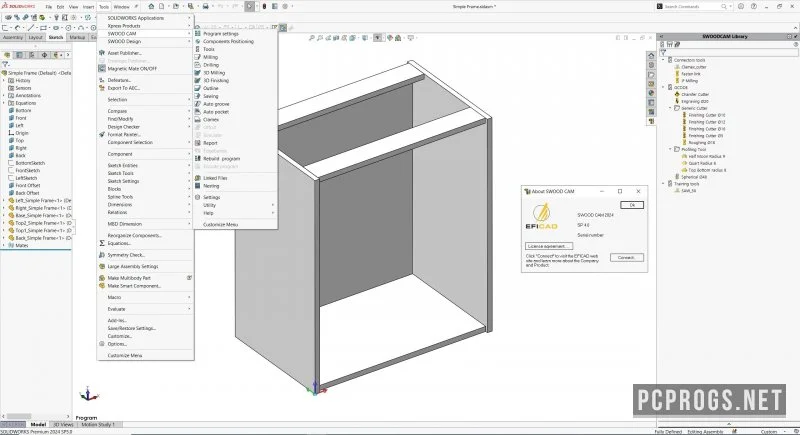
Task: Expand the History tree node
Action: 4,81
